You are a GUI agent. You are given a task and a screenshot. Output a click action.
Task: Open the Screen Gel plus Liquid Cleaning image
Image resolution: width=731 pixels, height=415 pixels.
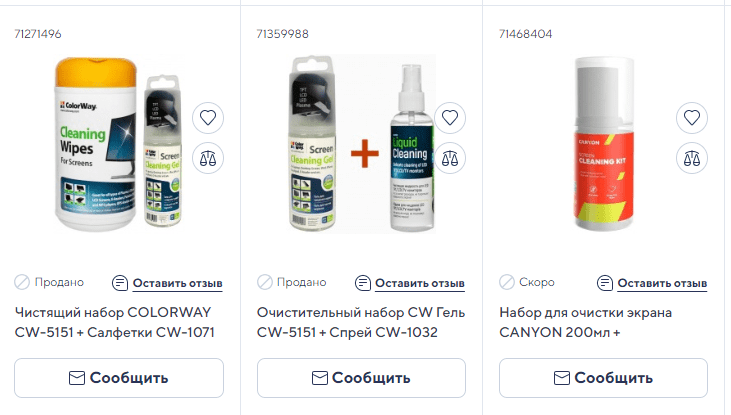pos(362,144)
